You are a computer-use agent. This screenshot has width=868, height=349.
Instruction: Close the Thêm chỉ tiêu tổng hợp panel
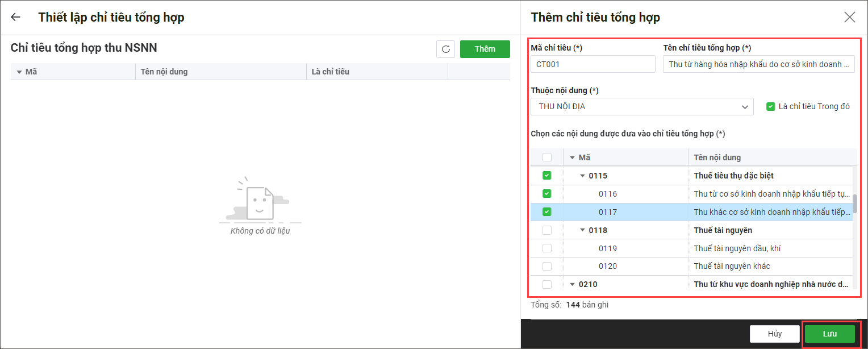point(850,17)
